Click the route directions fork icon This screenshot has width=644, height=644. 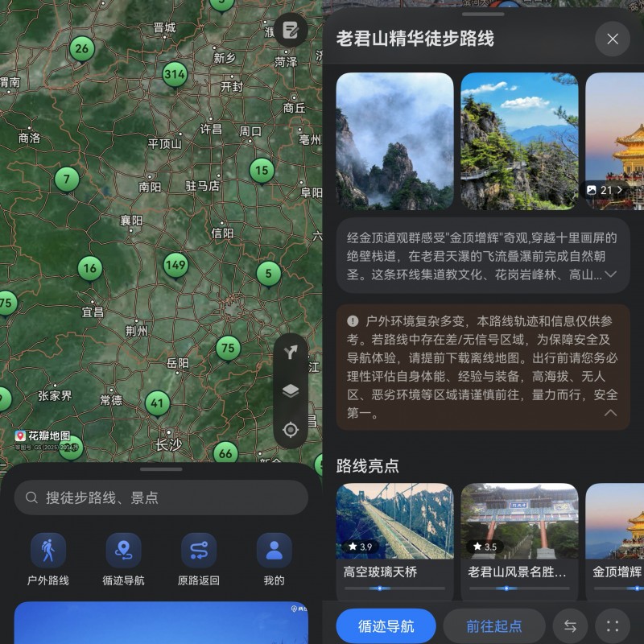click(291, 353)
